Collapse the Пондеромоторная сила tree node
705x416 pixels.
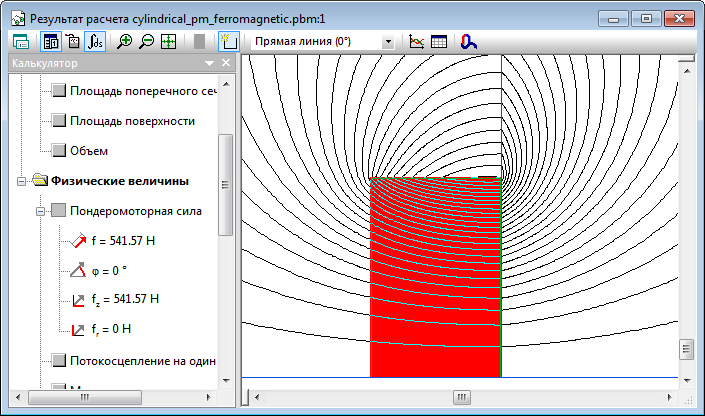[41, 211]
